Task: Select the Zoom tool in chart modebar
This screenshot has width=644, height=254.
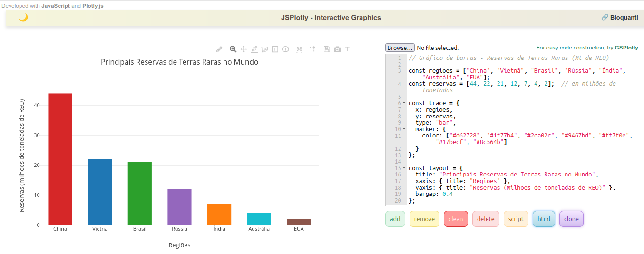Action: 233,49
